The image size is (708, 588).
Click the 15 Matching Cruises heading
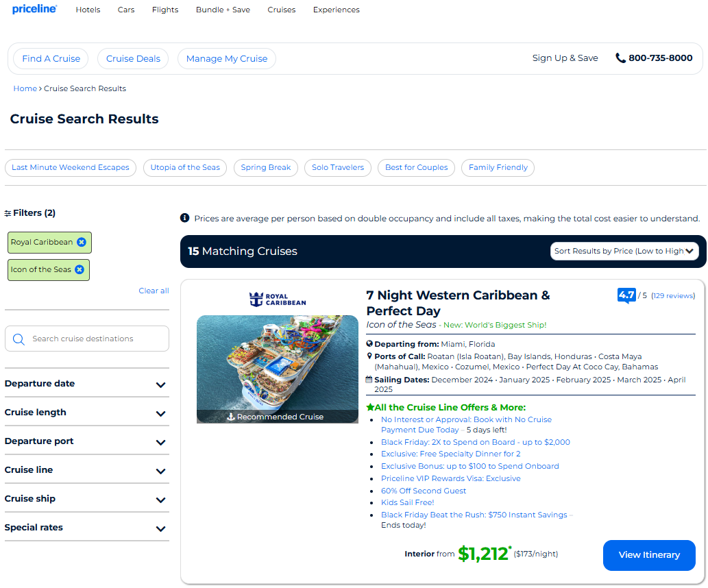click(243, 251)
